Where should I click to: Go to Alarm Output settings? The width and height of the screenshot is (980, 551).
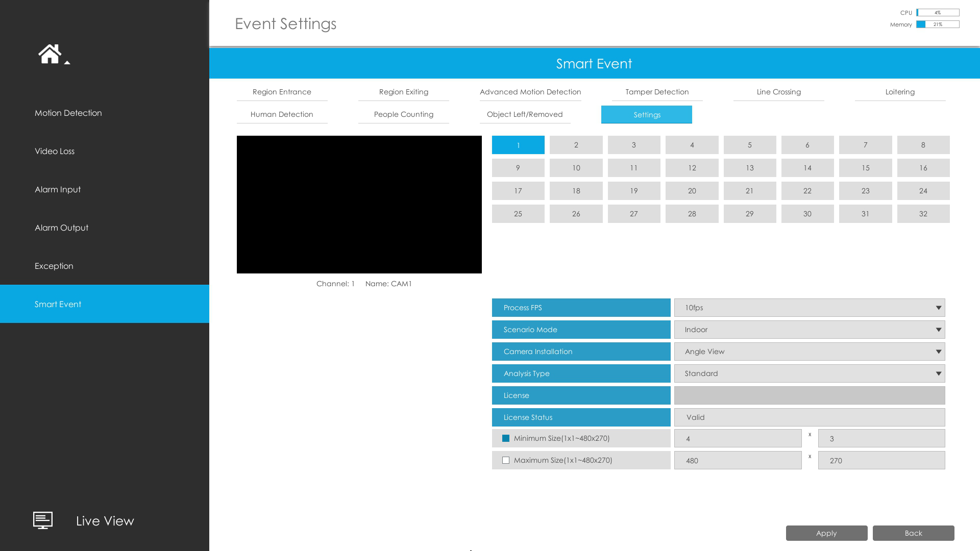61,228
